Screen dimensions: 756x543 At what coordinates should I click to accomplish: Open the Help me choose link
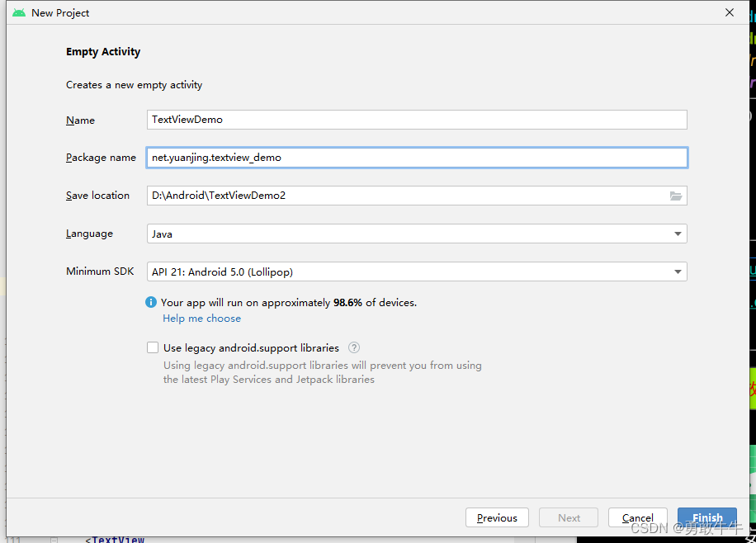(202, 319)
